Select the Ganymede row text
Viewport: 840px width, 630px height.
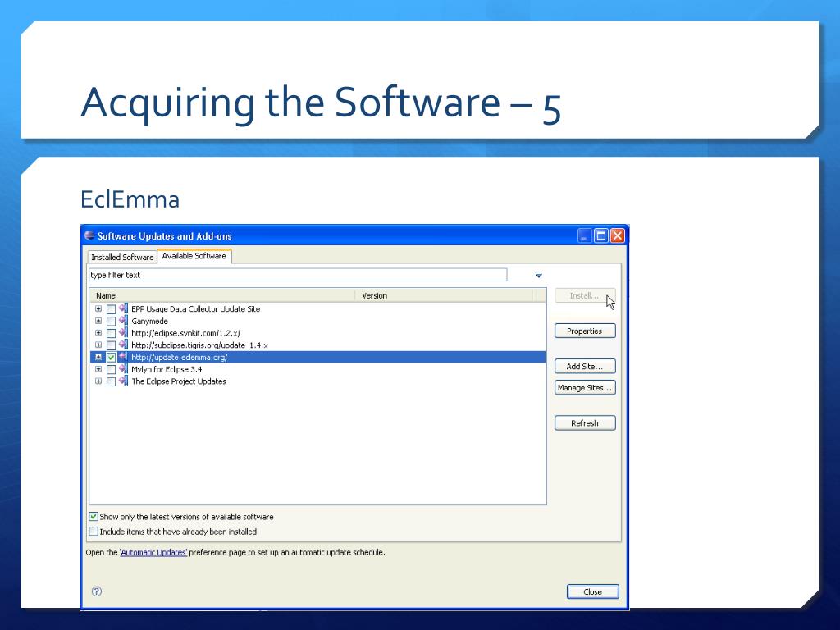point(149,322)
